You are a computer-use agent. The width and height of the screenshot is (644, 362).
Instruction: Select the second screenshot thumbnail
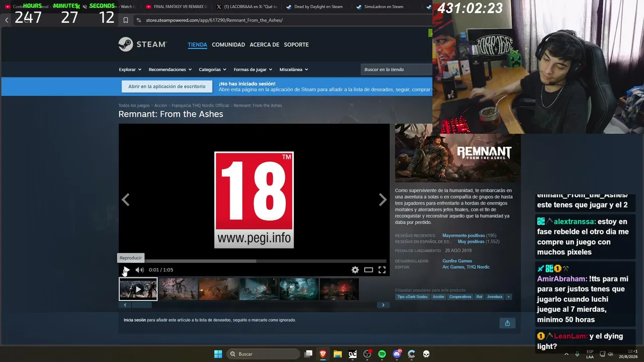click(x=178, y=289)
